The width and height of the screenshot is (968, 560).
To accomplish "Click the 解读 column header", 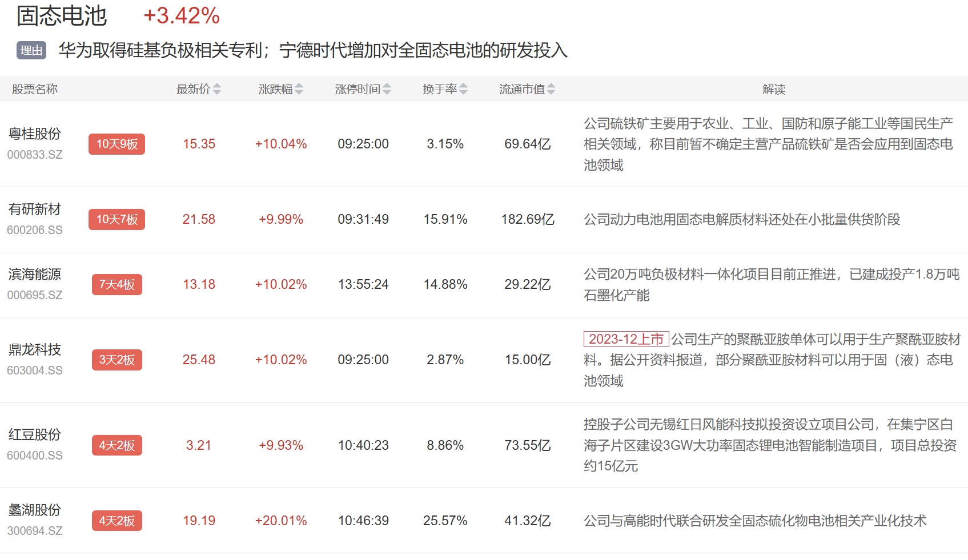I will click(774, 89).
